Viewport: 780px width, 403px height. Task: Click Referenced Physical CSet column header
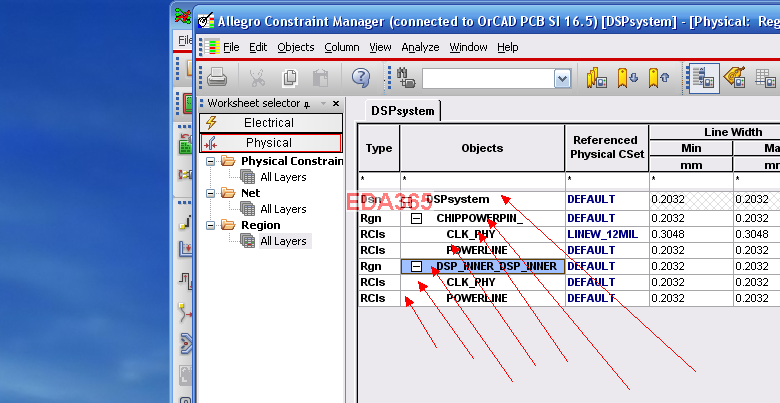[607, 147]
